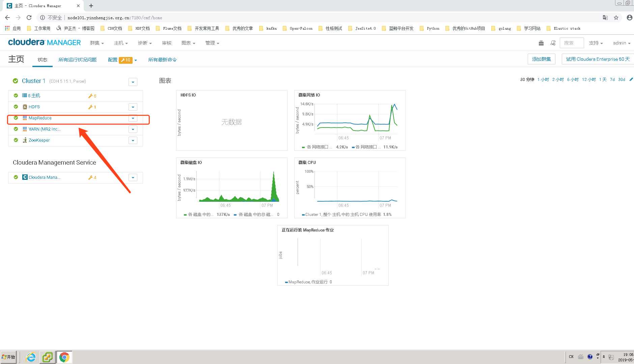634x364 pixels.
Task: Open the 支持 support menu
Action: (596, 43)
